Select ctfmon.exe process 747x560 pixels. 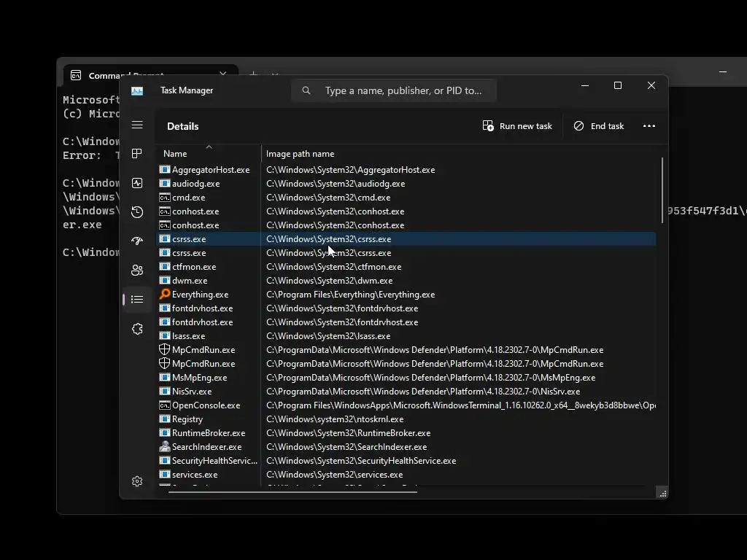click(x=406, y=267)
